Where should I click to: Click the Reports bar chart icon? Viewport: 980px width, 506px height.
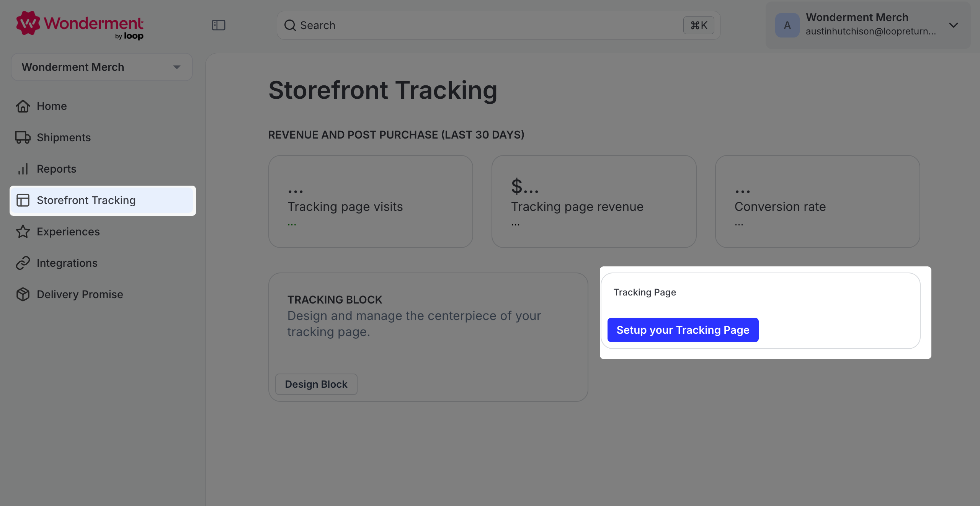23,169
